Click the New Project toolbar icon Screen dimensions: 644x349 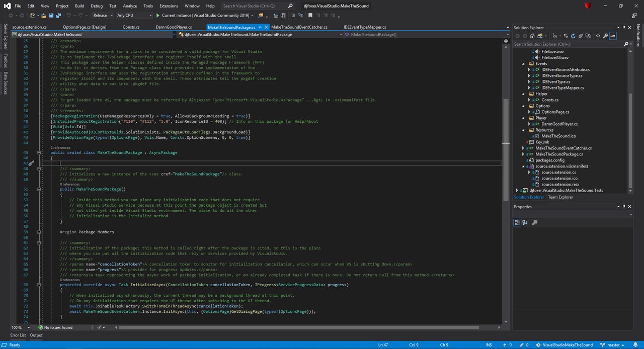(x=32, y=15)
